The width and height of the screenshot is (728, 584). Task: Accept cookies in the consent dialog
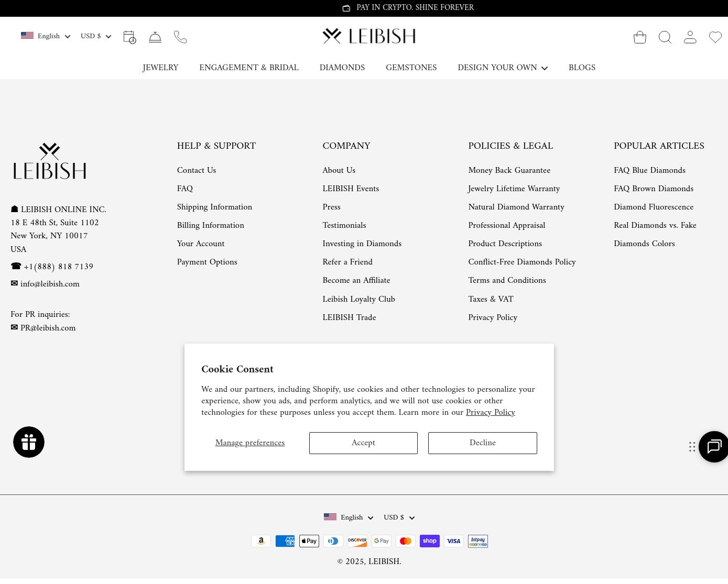363,443
